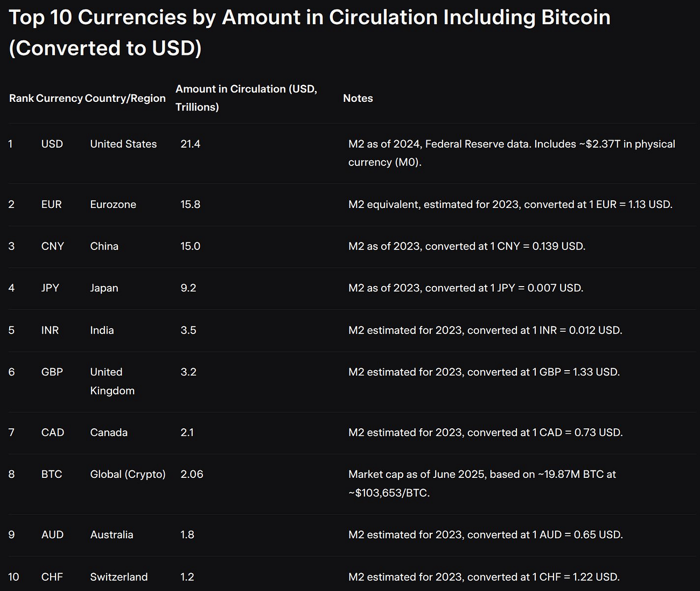Viewport: 700px width, 591px height.
Task: Click the Amount in Circulation column header
Action: point(246,98)
